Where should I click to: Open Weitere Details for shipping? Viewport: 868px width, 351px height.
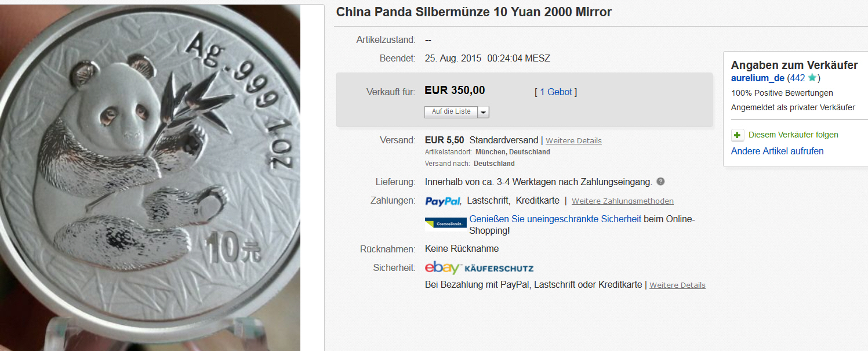573,140
